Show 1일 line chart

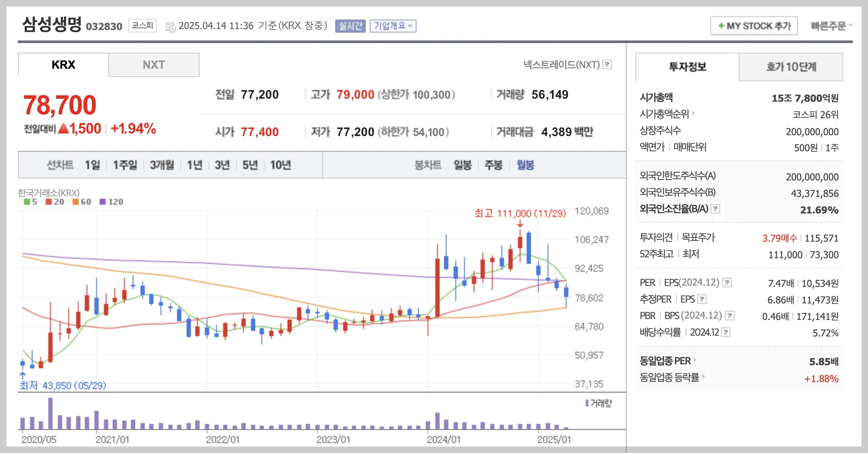(92, 165)
